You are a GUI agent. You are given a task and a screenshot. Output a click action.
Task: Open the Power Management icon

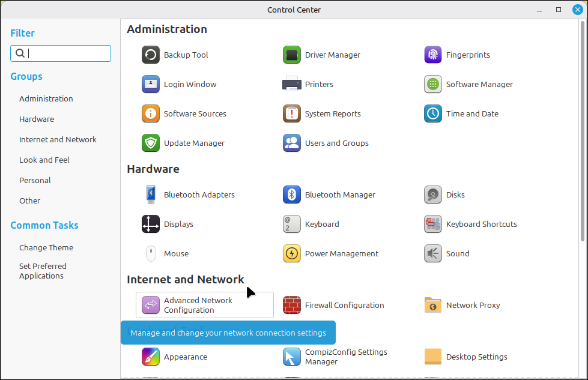pyautogui.click(x=292, y=253)
